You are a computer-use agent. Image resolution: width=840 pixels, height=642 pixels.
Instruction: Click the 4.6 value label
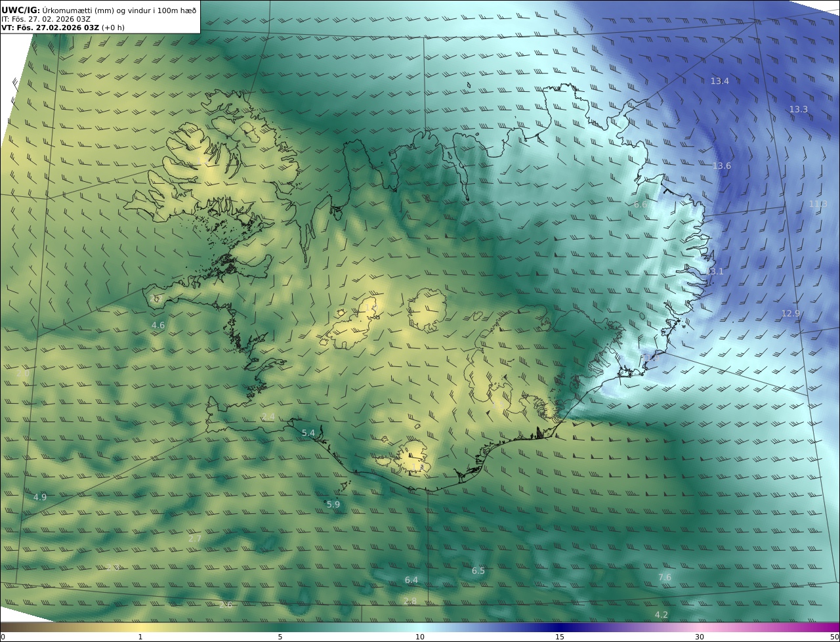158,325
